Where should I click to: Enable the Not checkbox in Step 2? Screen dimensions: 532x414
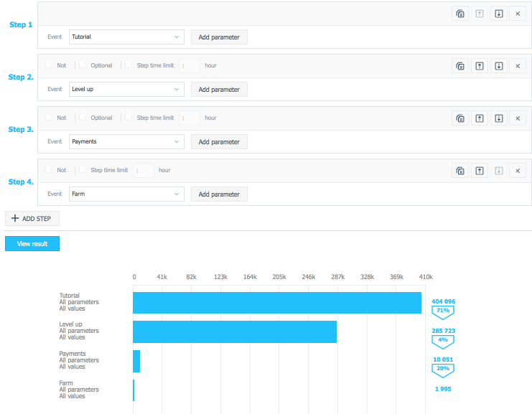[49, 65]
